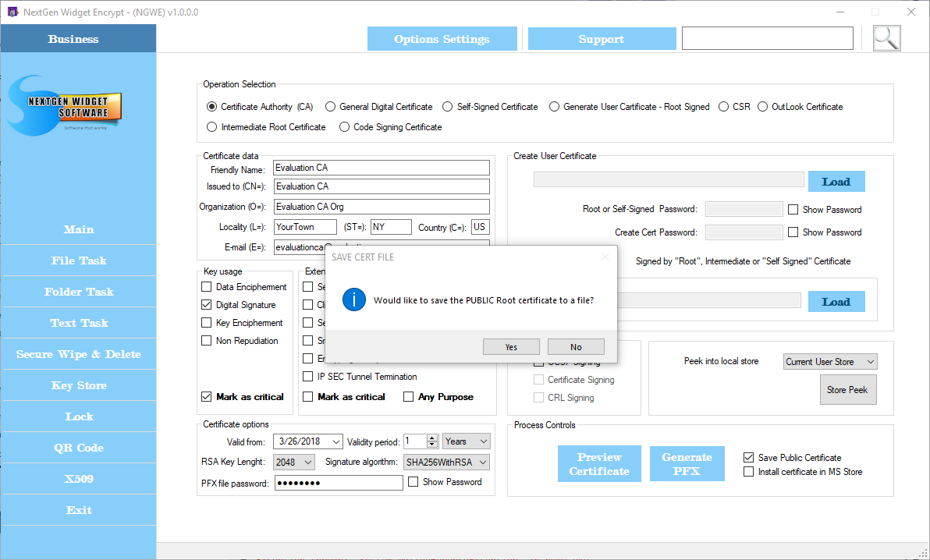The height and width of the screenshot is (560, 930).
Task: Open RSA Key Length 2048 dropdown
Action: (294, 463)
